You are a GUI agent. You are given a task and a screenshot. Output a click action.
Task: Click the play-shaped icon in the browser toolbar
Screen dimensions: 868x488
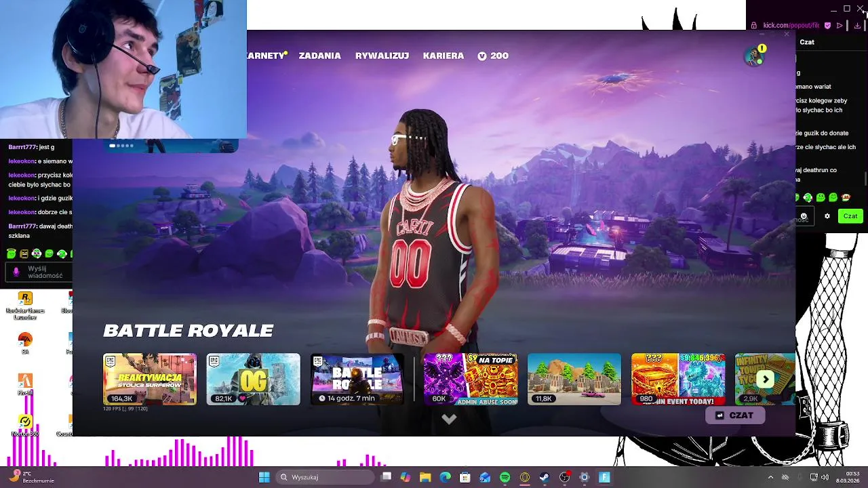click(x=840, y=26)
